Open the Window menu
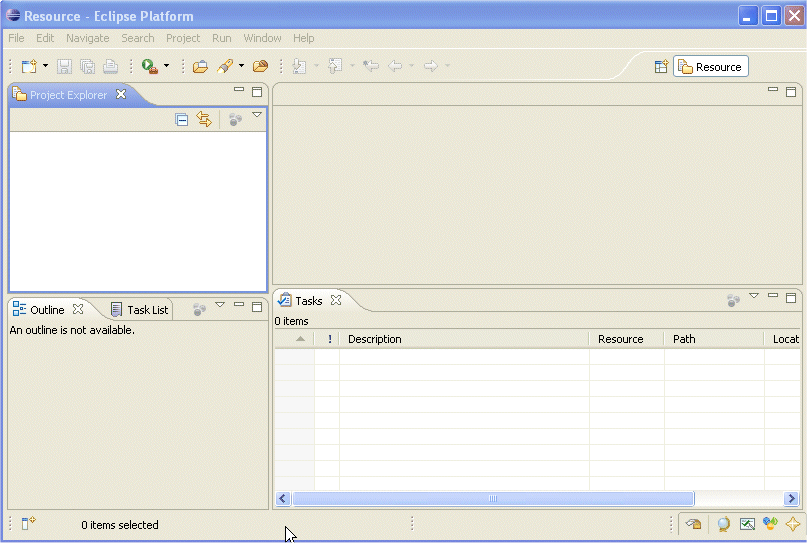 (x=262, y=38)
